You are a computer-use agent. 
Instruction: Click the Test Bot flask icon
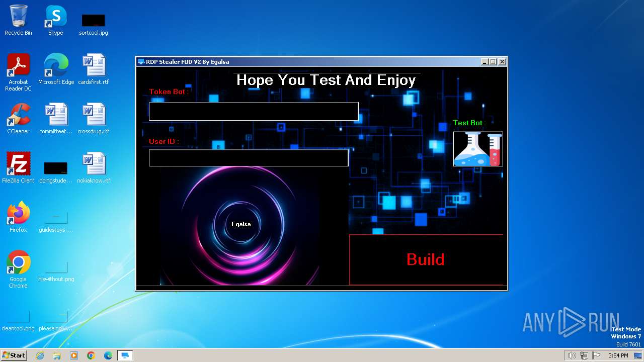coord(477,149)
